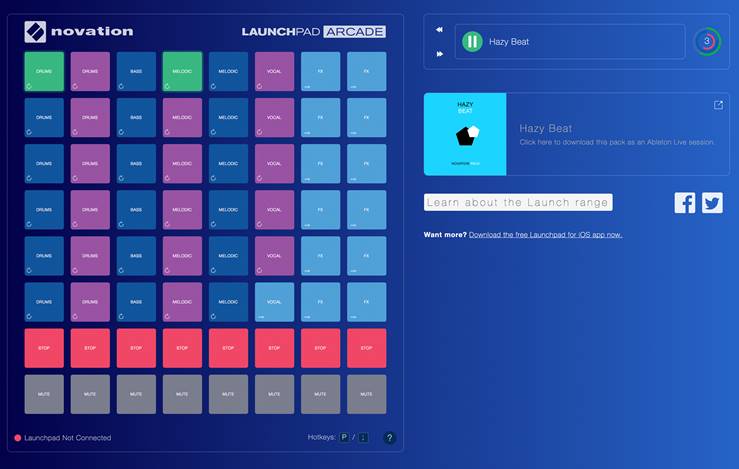Trigger the dark blue MELODIC pad in the sixth row

[229, 302]
